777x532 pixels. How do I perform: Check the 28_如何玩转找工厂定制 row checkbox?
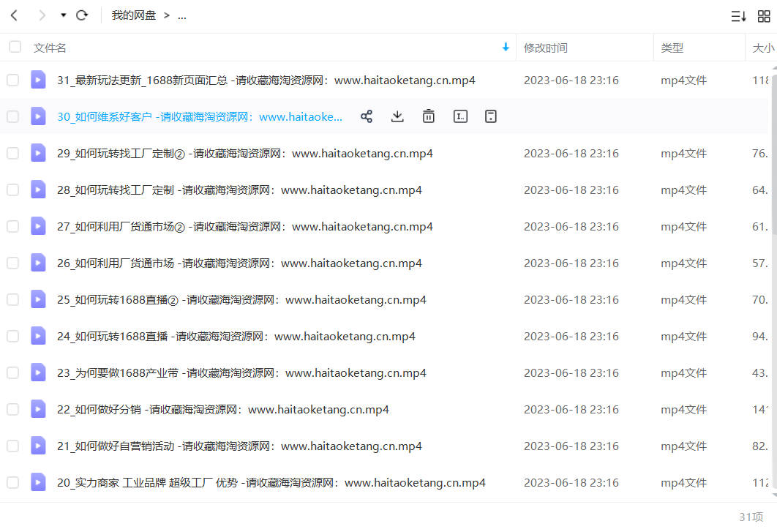point(13,190)
